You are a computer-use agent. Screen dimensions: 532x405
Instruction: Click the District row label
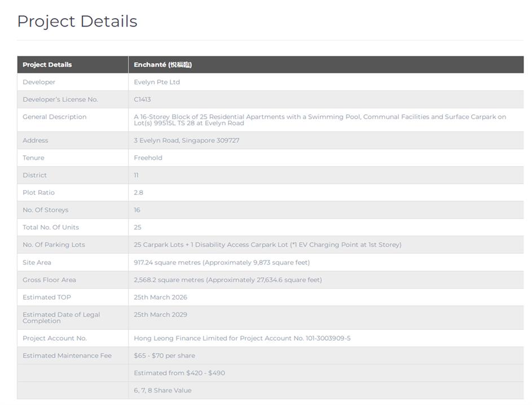[35, 175]
